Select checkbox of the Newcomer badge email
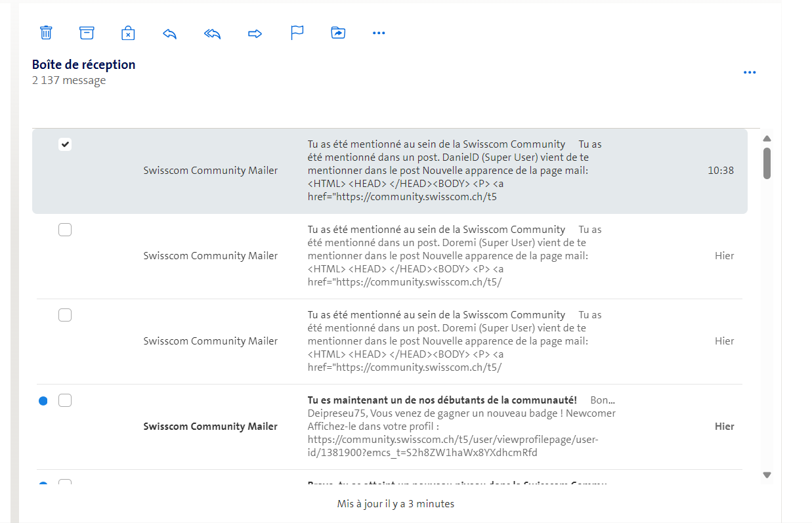The image size is (812, 523). (x=65, y=400)
